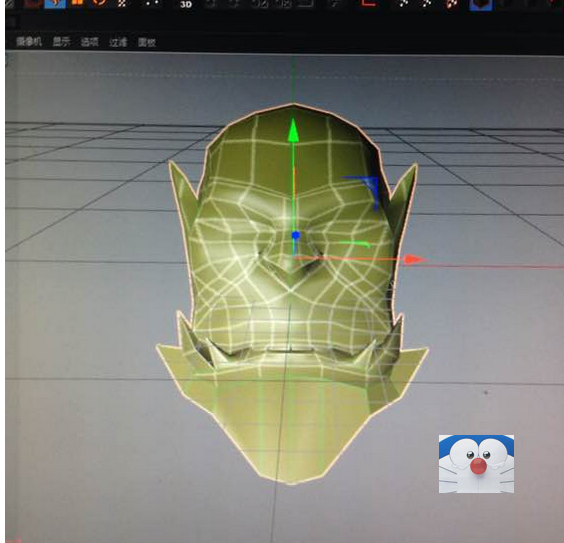Click the red X-axis arrow handle
The image size is (564, 543).
click(415, 259)
